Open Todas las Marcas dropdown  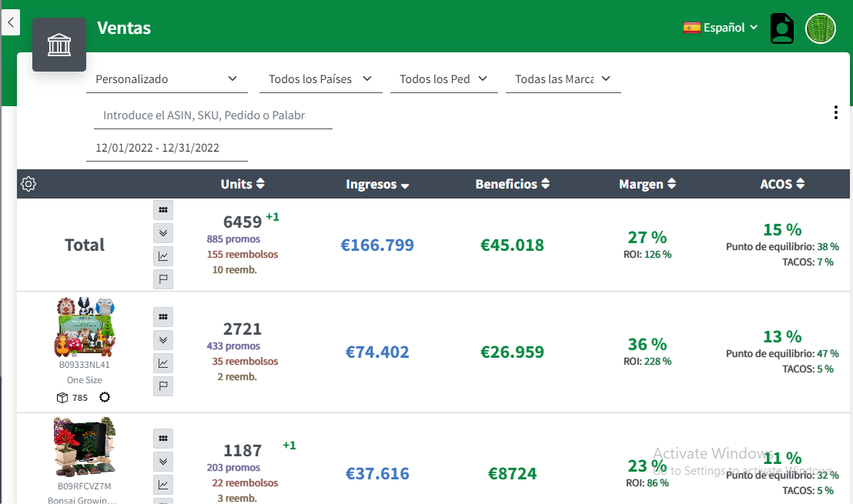[563, 79]
